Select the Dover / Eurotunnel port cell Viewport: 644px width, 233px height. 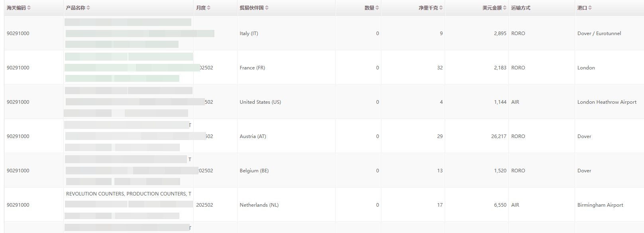point(599,34)
